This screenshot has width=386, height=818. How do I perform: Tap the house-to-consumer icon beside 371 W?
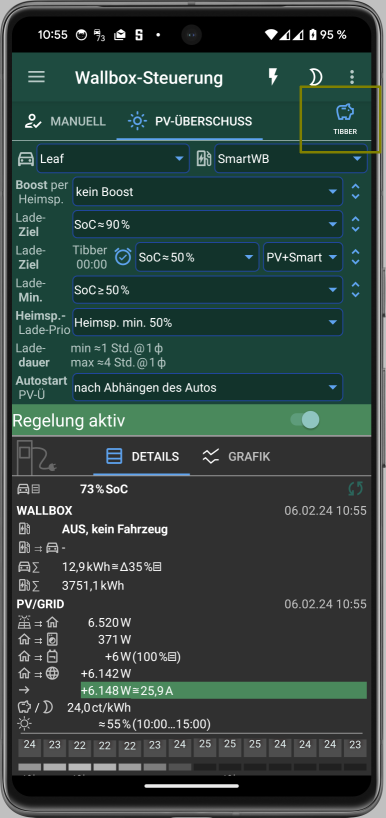click(37, 640)
